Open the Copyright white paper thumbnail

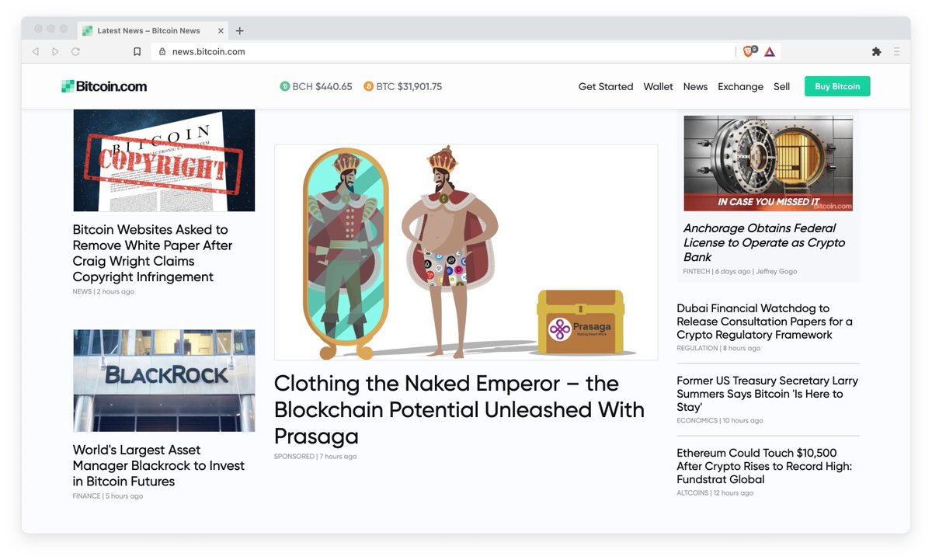pyautogui.click(x=164, y=160)
